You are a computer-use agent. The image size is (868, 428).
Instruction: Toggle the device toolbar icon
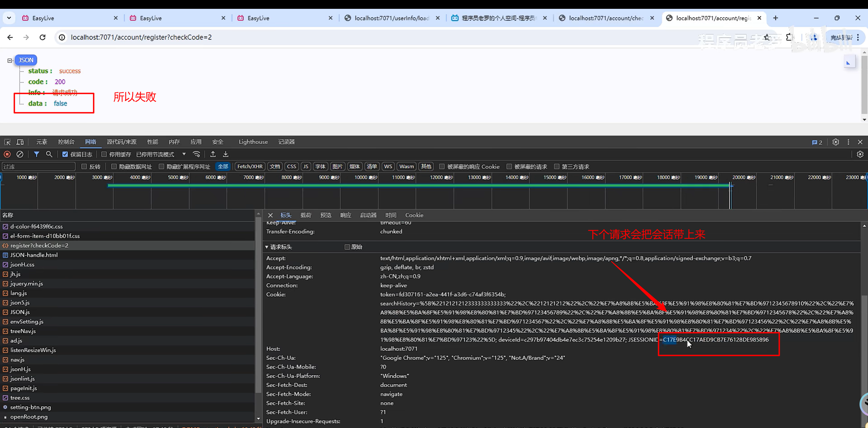[20, 142]
